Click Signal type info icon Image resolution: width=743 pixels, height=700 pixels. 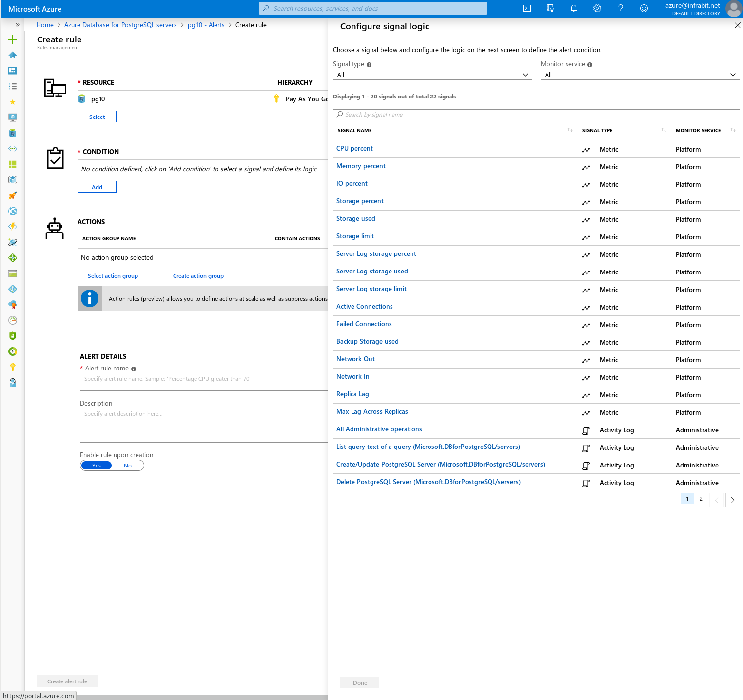(x=369, y=65)
